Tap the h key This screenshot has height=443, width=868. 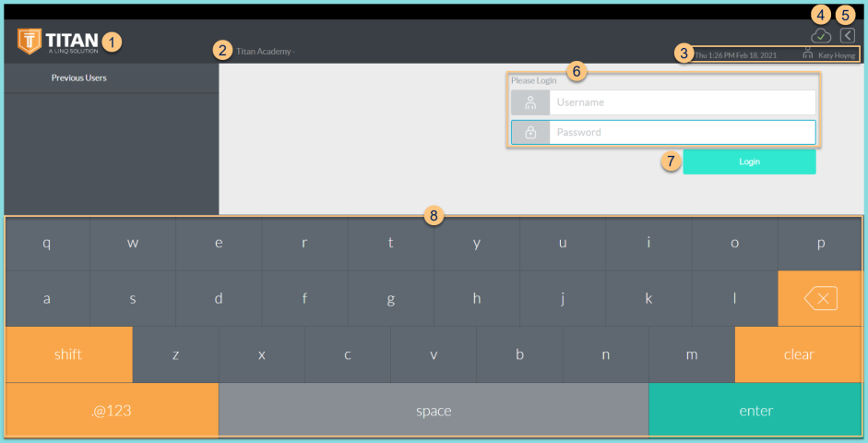click(x=477, y=298)
